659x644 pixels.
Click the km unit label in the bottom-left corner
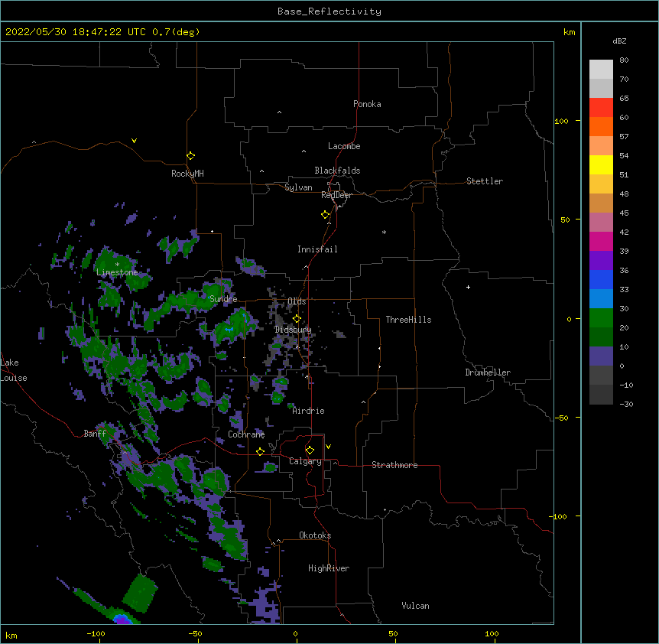tap(11, 635)
